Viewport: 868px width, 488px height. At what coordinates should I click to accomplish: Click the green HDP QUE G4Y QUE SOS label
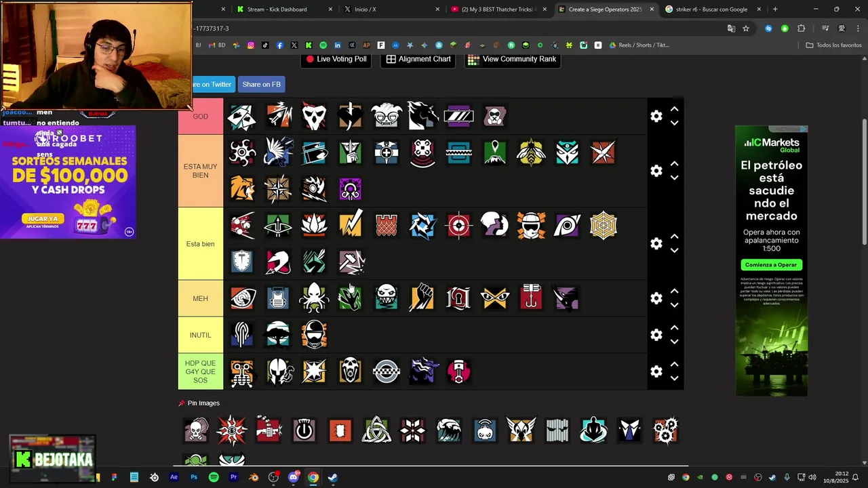pyautogui.click(x=201, y=371)
